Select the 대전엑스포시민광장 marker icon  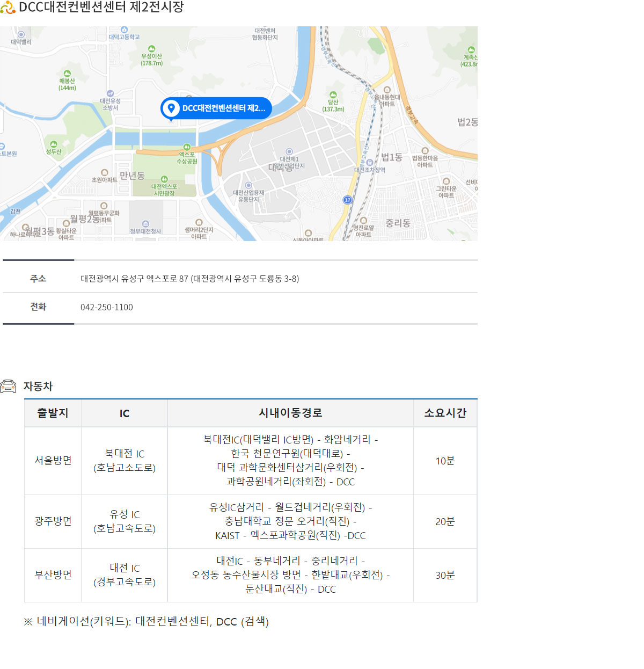164,179
